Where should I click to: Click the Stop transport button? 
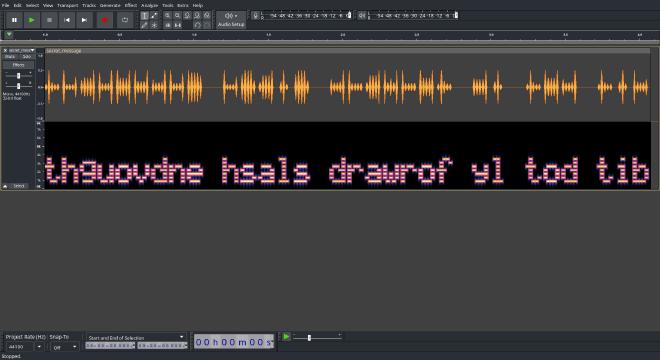[x=49, y=20]
